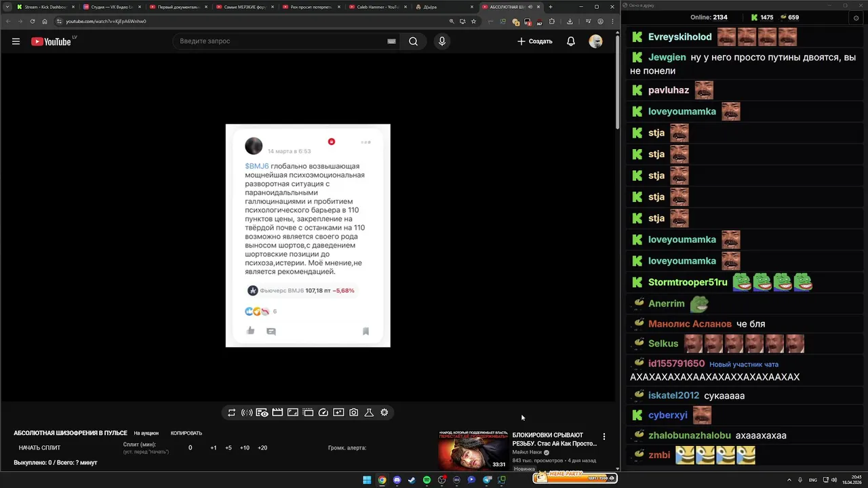
Task: Click username 'zhalobunazhalobu' in chat
Action: [690, 436]
